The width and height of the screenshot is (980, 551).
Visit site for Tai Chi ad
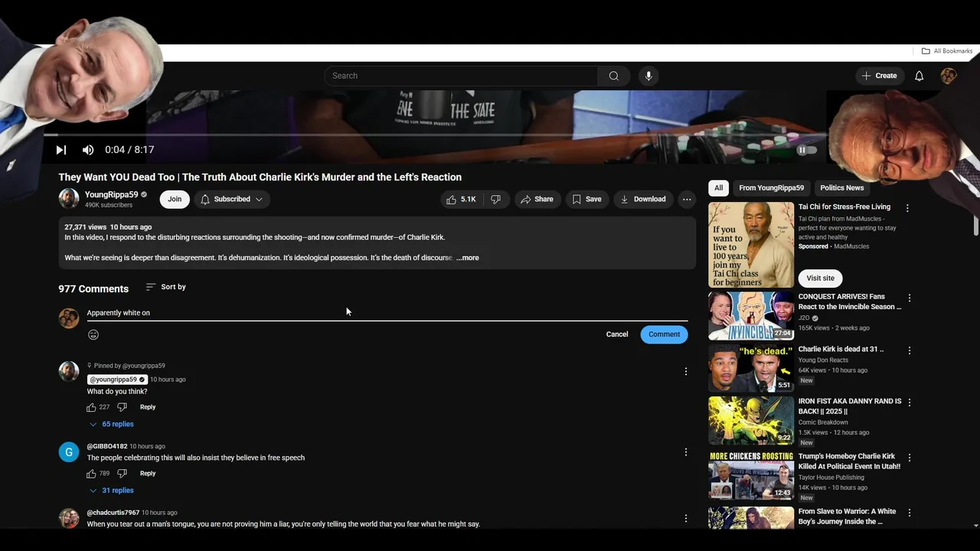[820, 279]
